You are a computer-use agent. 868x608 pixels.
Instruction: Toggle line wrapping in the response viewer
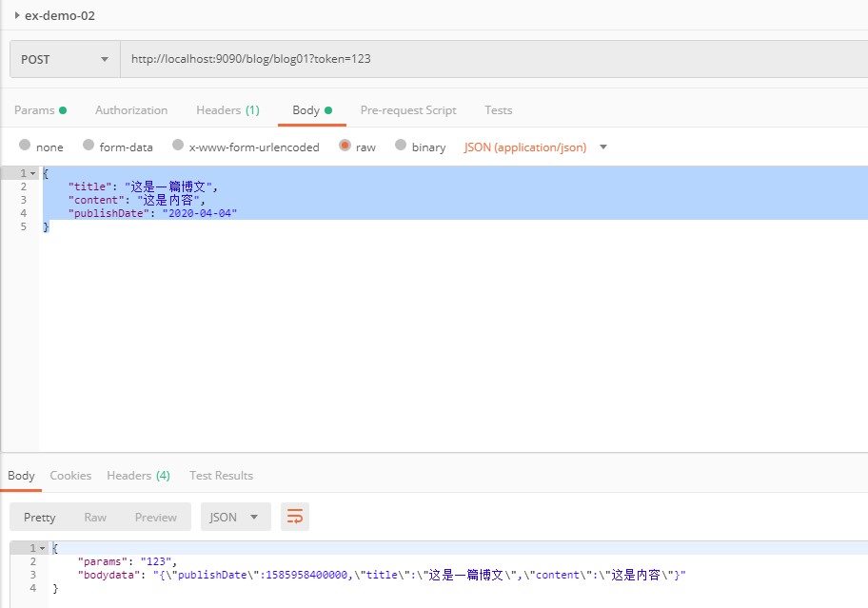point(294,517)
